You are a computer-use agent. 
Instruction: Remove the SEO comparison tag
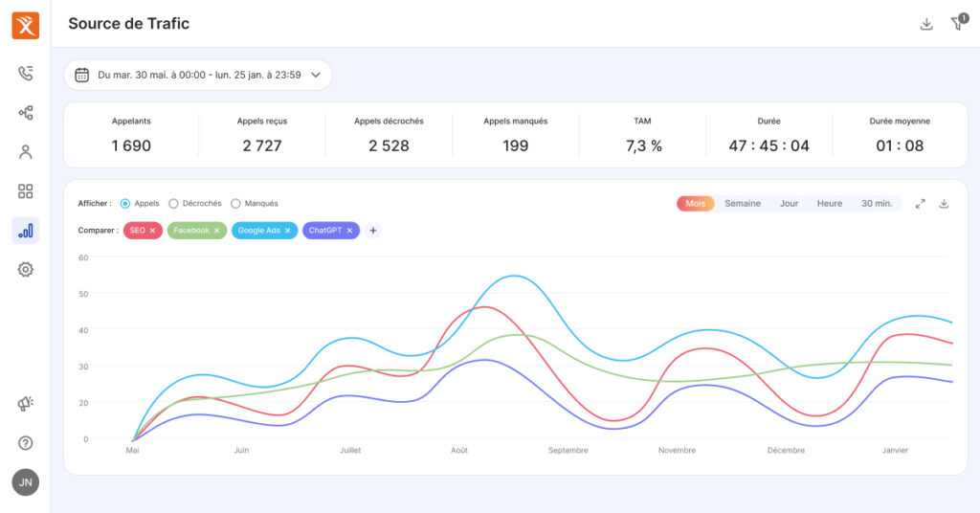(152, 231)
